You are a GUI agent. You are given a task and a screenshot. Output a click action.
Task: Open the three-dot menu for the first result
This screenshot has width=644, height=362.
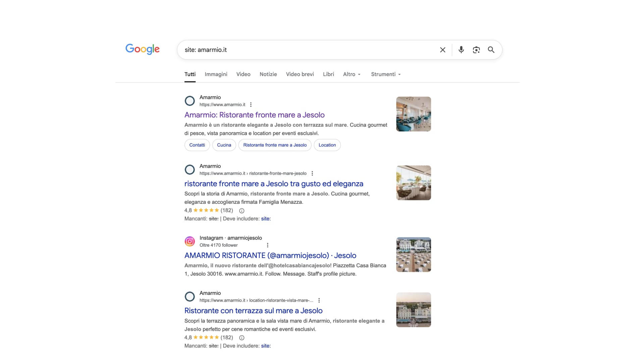coord(251,105)
